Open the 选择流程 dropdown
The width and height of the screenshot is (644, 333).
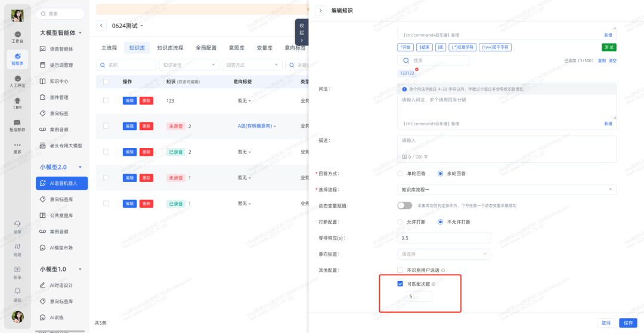click(x=506, y=190)
